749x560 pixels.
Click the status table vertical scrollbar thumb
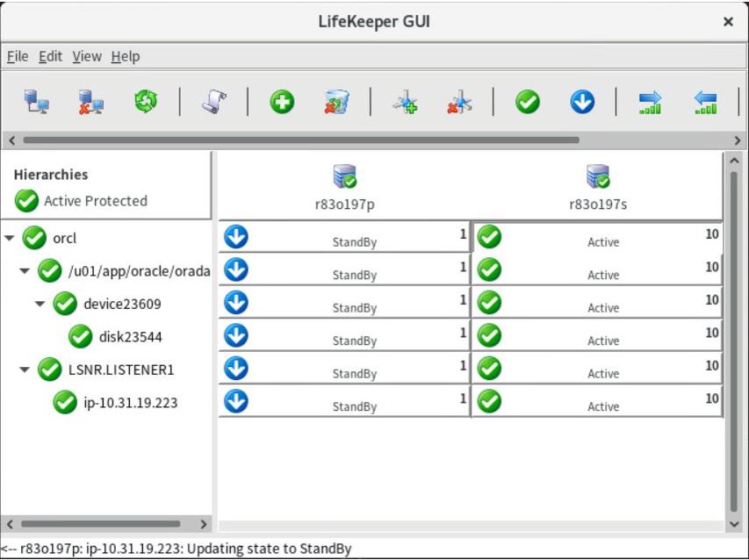(734, 341)
